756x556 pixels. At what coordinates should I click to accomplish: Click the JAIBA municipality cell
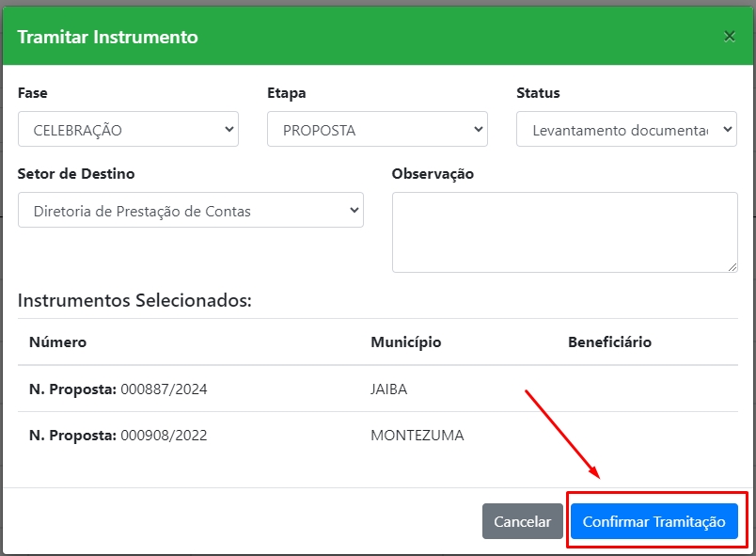pyautogui.click(x=389, y=389)
